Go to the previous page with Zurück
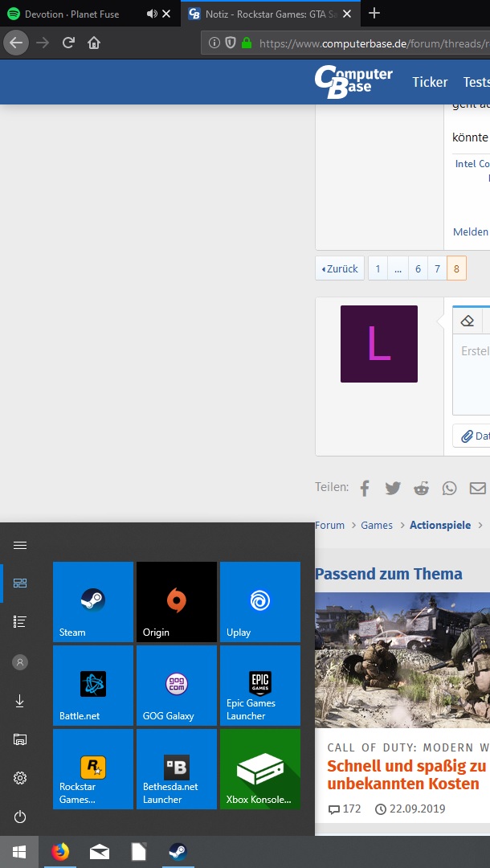This screenshot has height=868, width=490. coord(340,268)
